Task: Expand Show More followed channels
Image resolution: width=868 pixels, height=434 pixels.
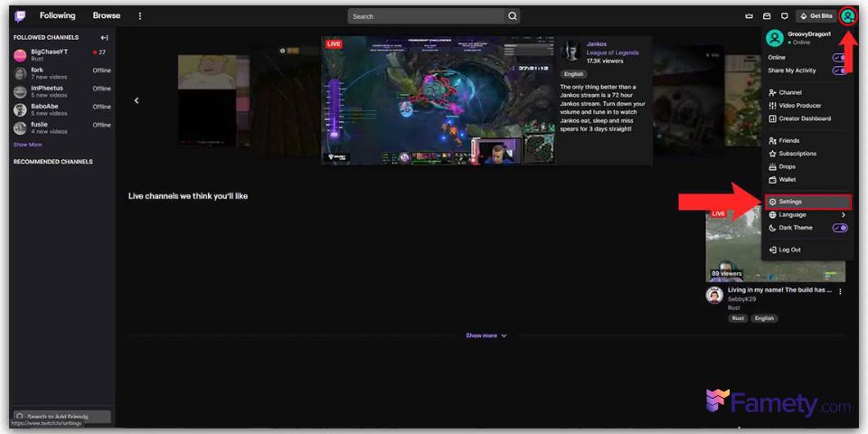Action: click(28, 145)
